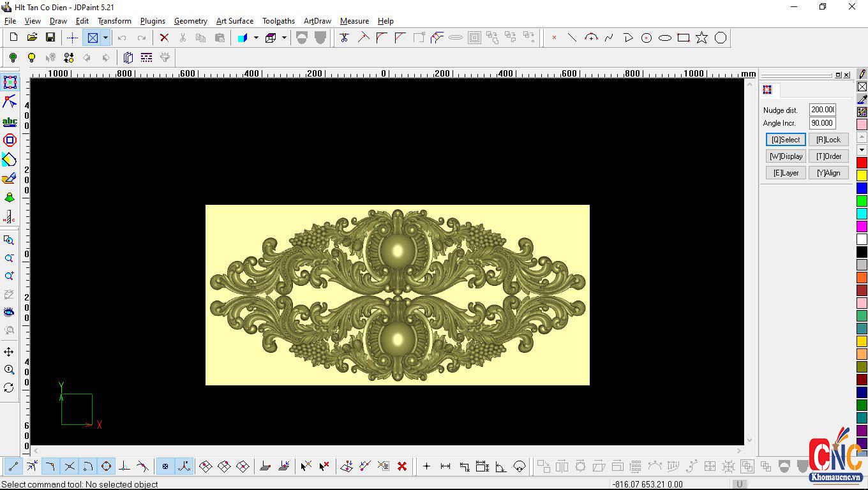Click the Nudge dist value field

(822, 110)
